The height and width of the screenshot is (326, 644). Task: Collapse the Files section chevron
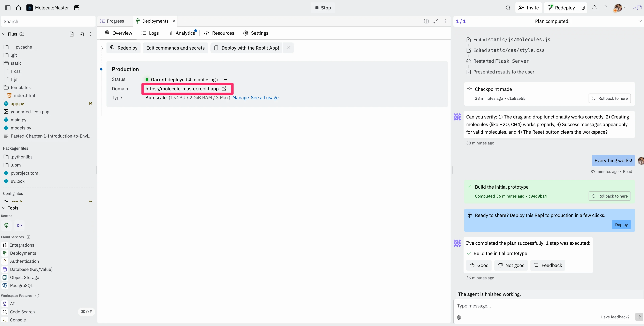(4, 34)
